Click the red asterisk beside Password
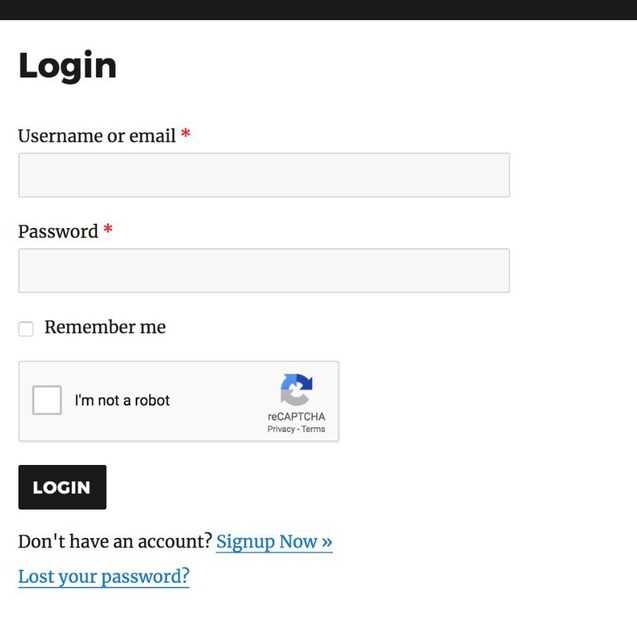 pos(108,231)
